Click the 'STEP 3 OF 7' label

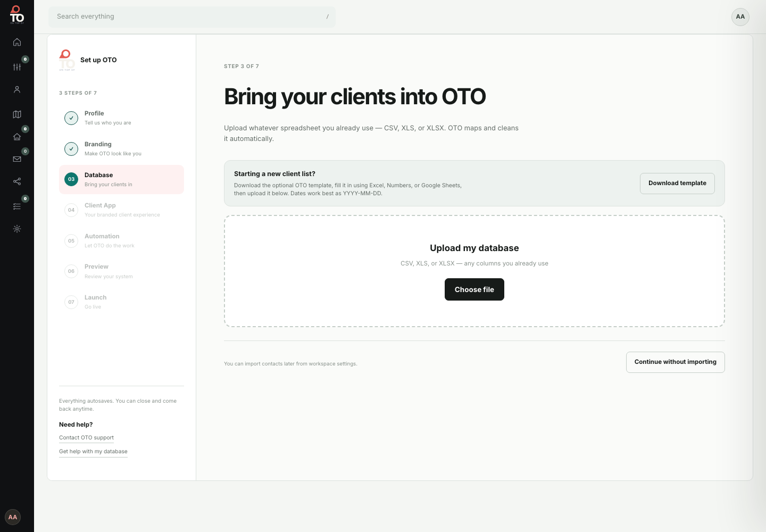tap(242, 66)
